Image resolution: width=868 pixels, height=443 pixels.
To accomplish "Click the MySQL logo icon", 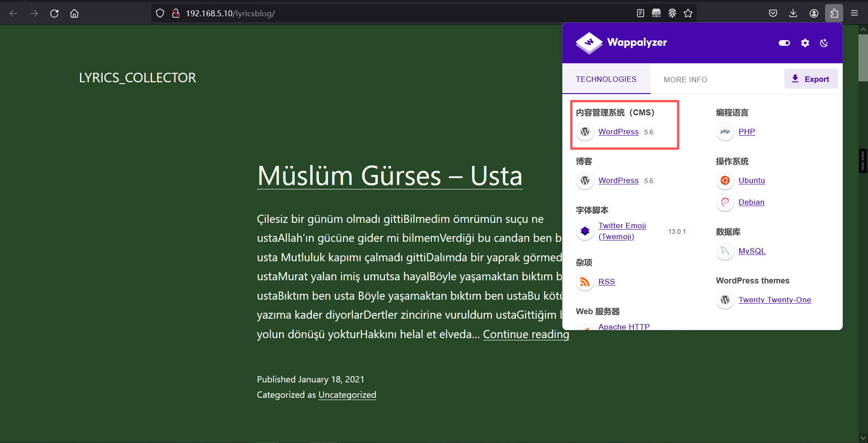I will (725, 251).
